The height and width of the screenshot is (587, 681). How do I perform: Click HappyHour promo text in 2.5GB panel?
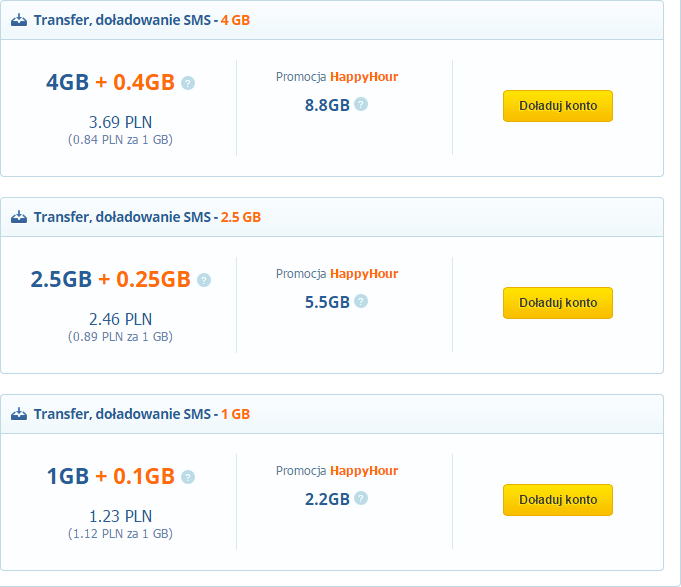pyautogui.click(x=364, y=273)
